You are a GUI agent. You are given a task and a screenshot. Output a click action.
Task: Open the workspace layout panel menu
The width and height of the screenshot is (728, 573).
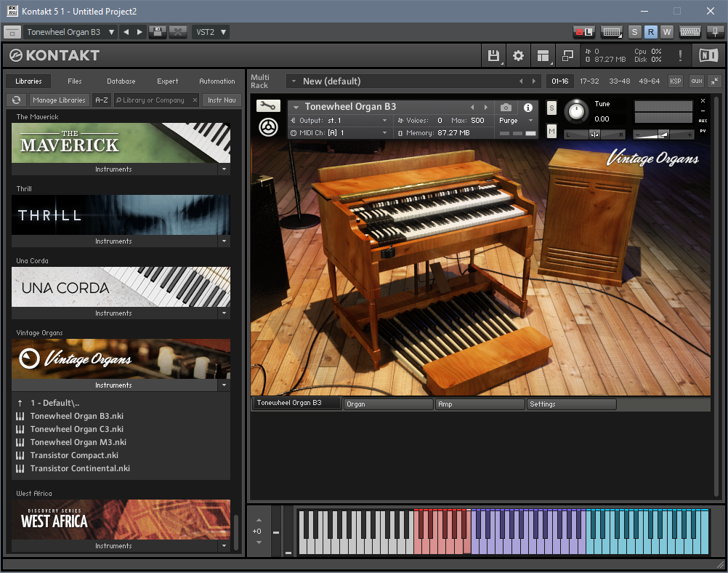[x=542, y=56]
